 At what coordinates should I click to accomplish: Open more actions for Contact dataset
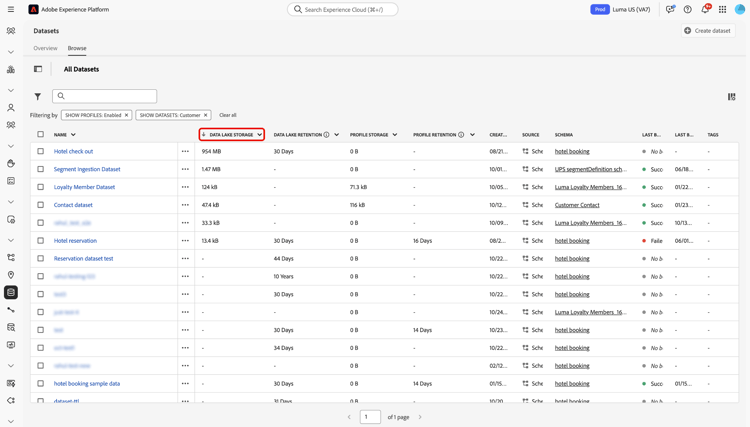pos(185,205)
